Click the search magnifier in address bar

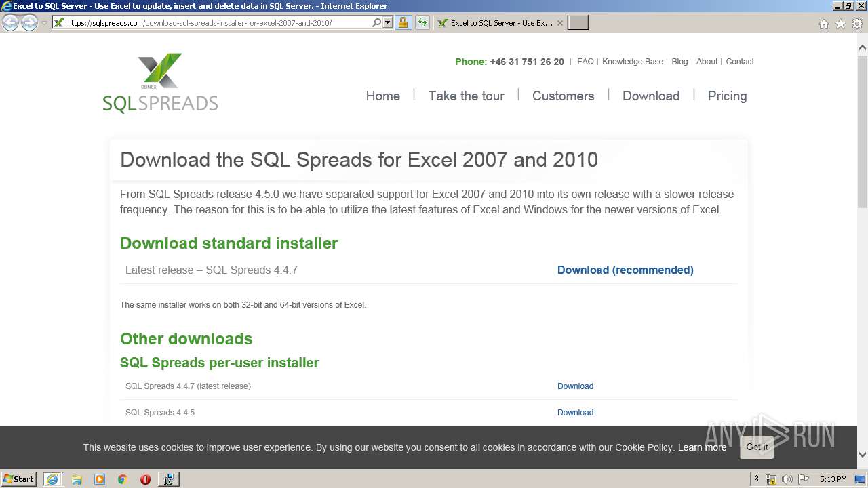click(377, 22)
